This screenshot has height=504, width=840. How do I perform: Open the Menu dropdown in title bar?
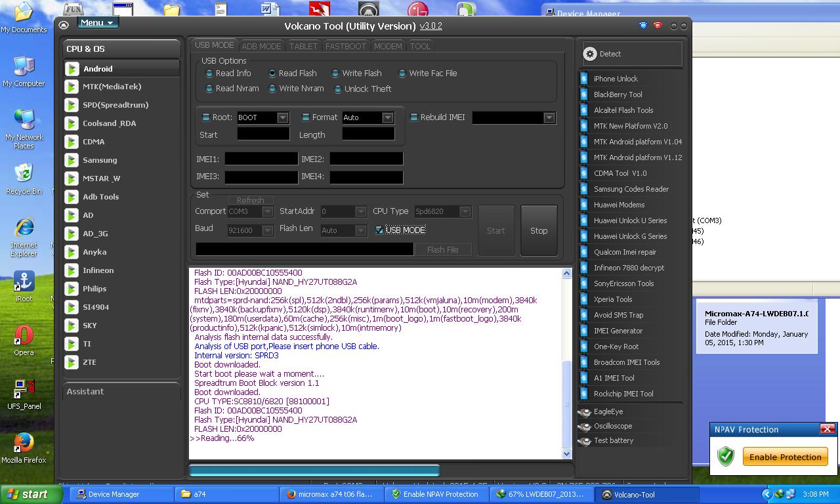click(x=98, y=23)
